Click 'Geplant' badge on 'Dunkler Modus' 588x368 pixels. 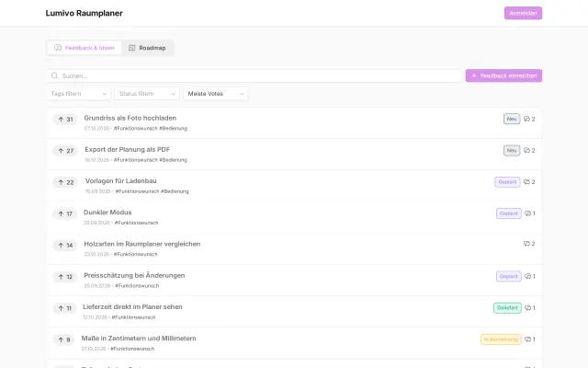click(508, 213)
